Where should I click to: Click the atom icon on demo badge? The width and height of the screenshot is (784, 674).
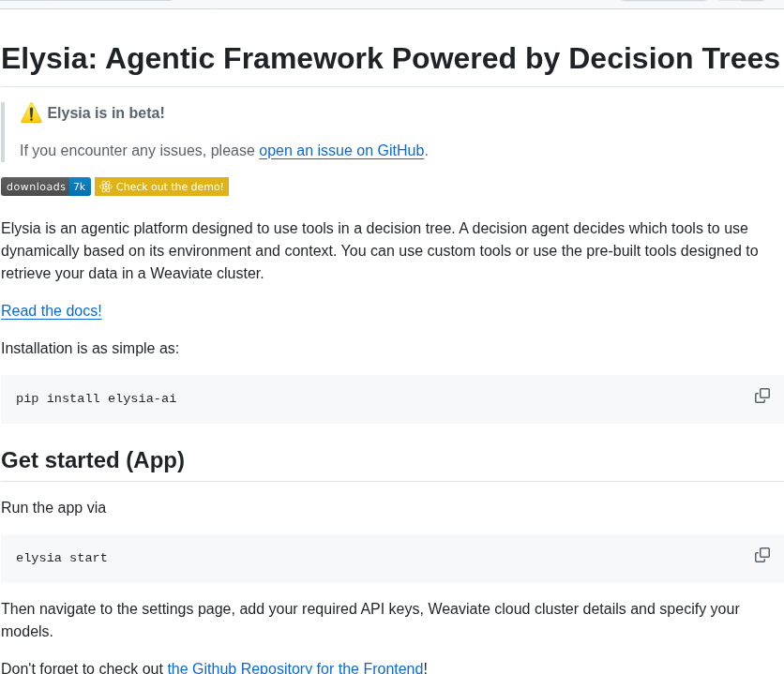point(105,187)
